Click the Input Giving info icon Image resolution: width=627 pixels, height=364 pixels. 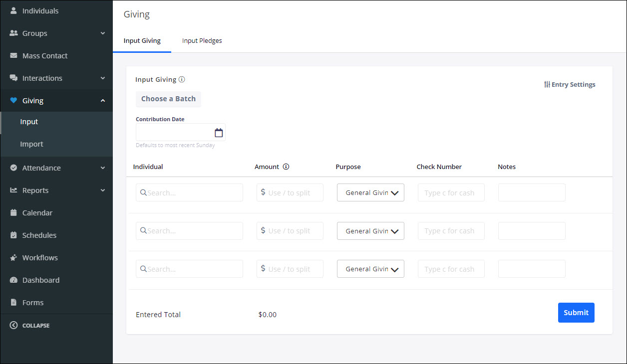coord(182,79)
